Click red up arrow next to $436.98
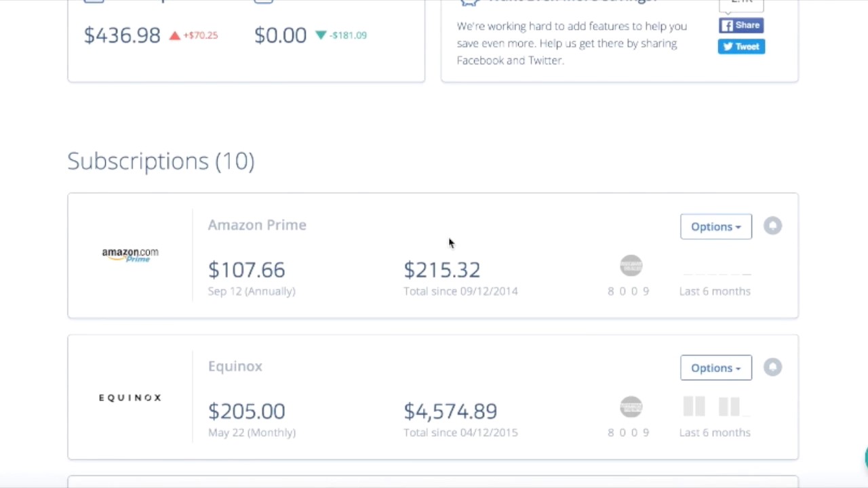Viewport: 868px width, 488px height. pos(175,35)
